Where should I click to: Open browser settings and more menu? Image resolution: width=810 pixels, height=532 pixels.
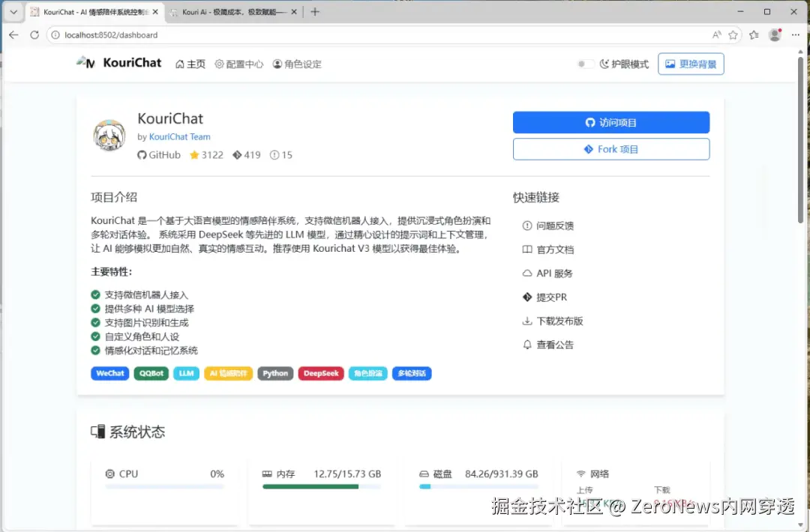coord(796,34)
